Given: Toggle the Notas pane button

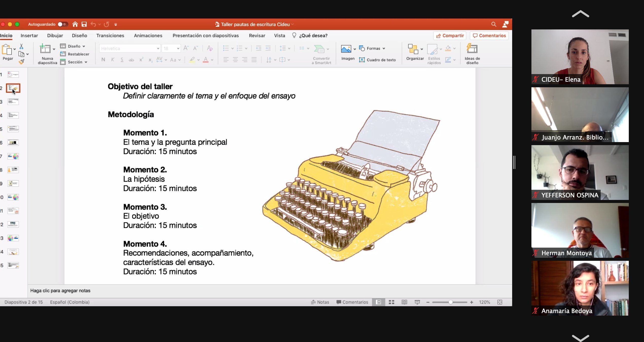Looking at the screenshot, I should point(320,302).
